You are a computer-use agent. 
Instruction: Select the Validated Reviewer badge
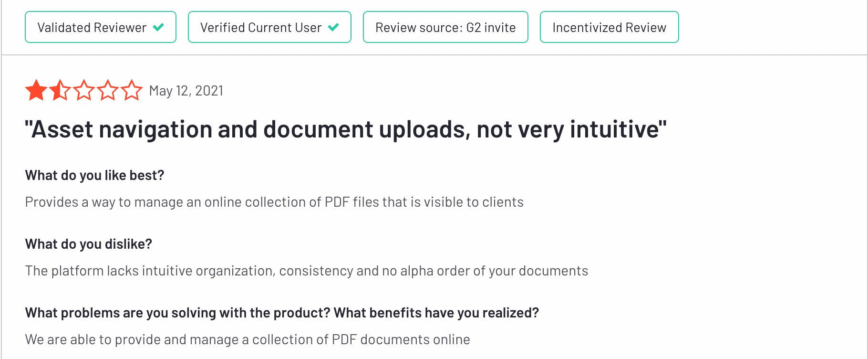click(x=101, y=27)
